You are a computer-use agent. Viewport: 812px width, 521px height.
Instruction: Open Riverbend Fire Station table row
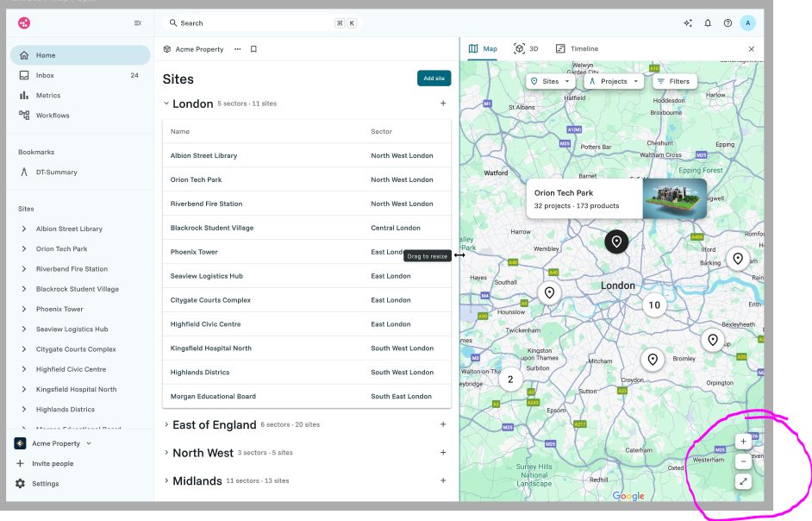pyautogui.click(x=307, y=204)
